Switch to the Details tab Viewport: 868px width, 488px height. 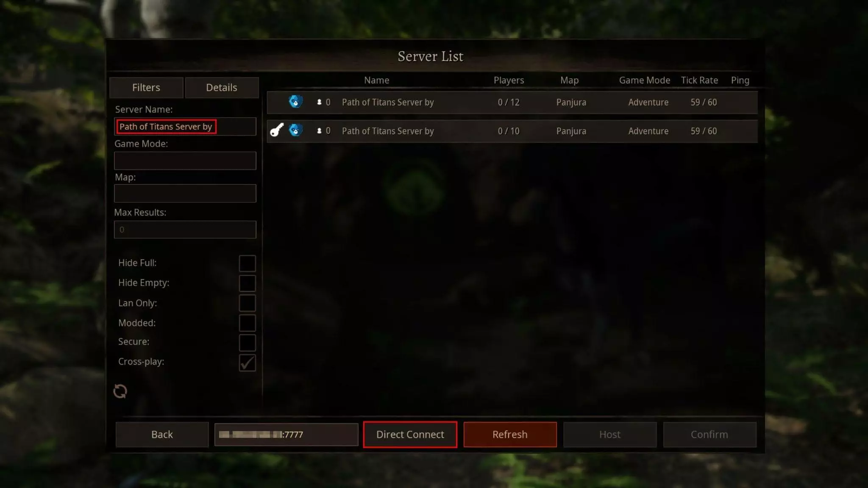tap(221, 88)
